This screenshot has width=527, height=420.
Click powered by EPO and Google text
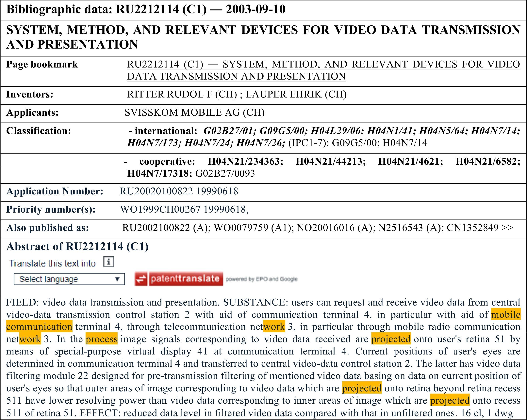[x=261, y=279]
